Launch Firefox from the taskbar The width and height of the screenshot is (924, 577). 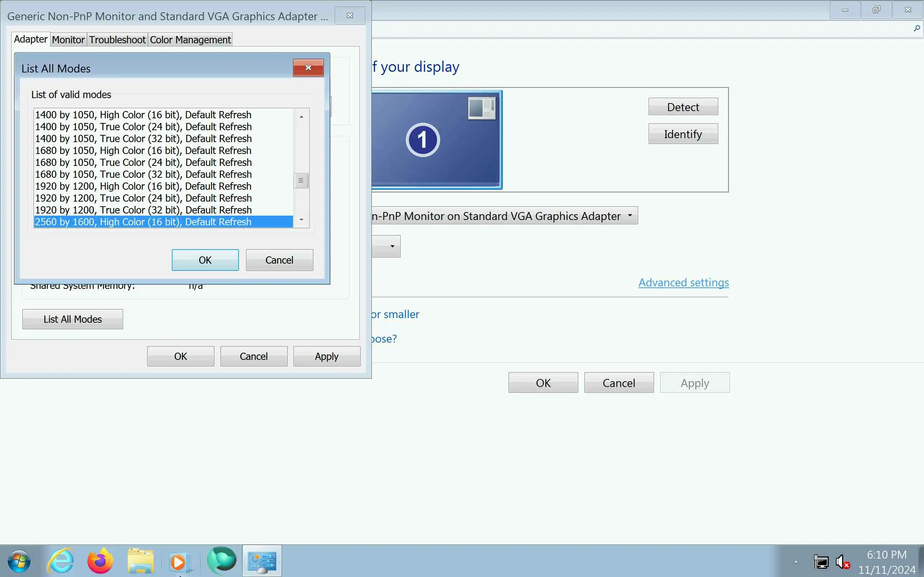tap(100, 561)
